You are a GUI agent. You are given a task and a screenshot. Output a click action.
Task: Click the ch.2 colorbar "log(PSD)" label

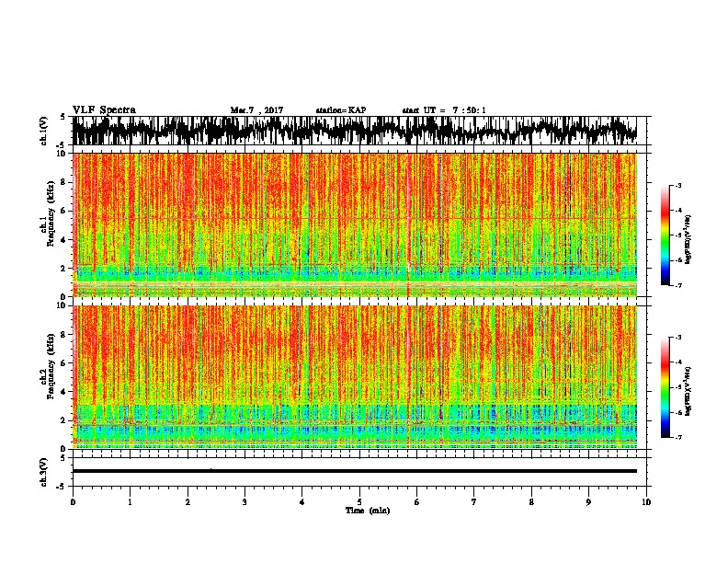(x=688, y=391)
